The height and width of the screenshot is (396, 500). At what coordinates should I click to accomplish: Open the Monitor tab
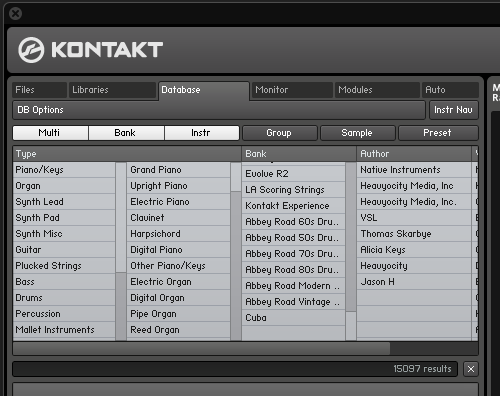tap(292, 90)
